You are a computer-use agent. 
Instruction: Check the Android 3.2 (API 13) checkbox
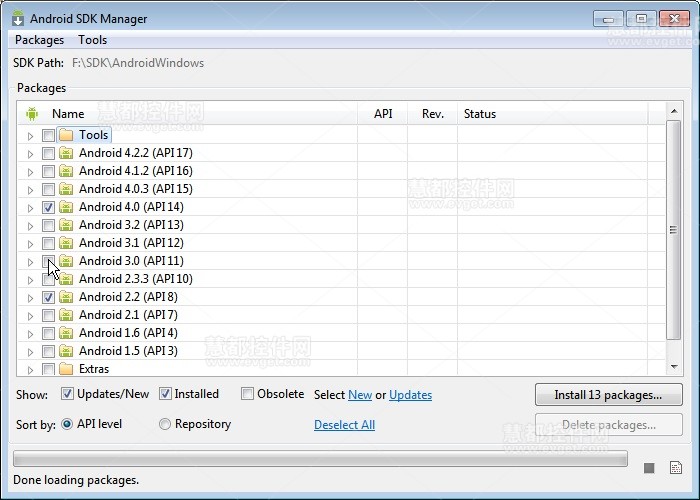pos(48,225)
